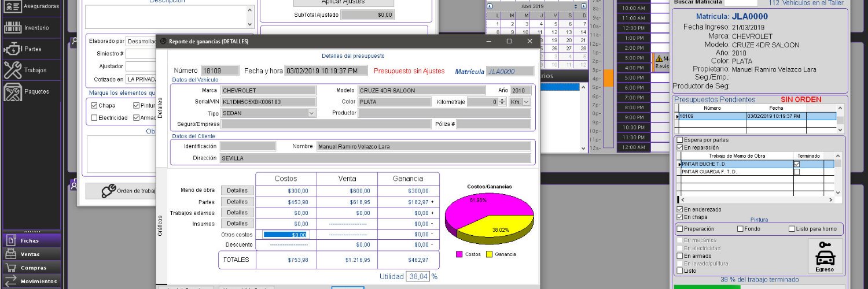The width and height of the screenshot is (868, 289).
Task: Toggle the Electricidad checkbox in budget window
Action: [x=95, y=117]
